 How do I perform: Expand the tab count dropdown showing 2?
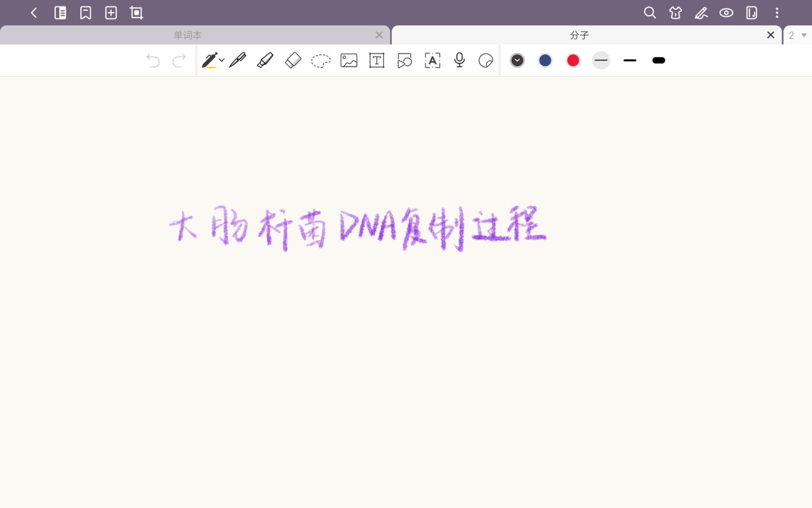click(797, 35)
